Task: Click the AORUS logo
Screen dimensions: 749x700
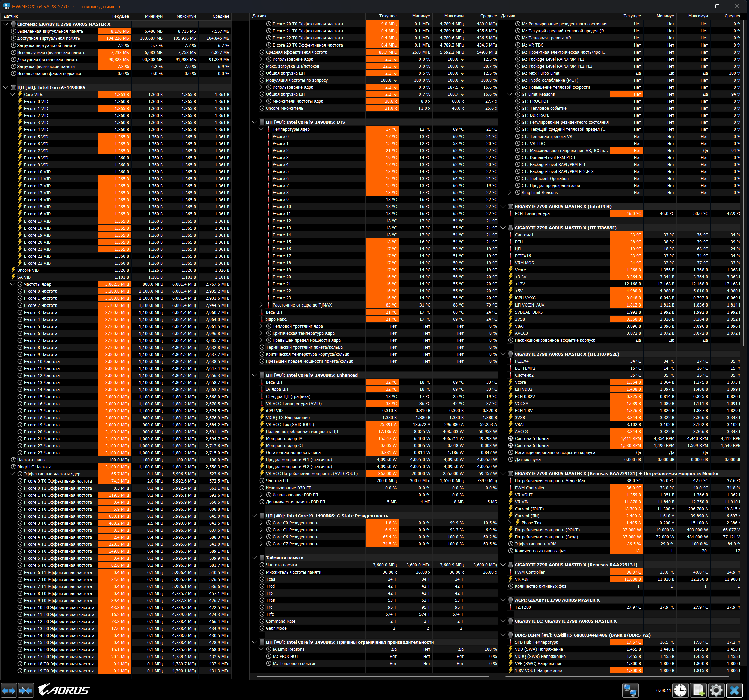Action: tap(63, 691)
